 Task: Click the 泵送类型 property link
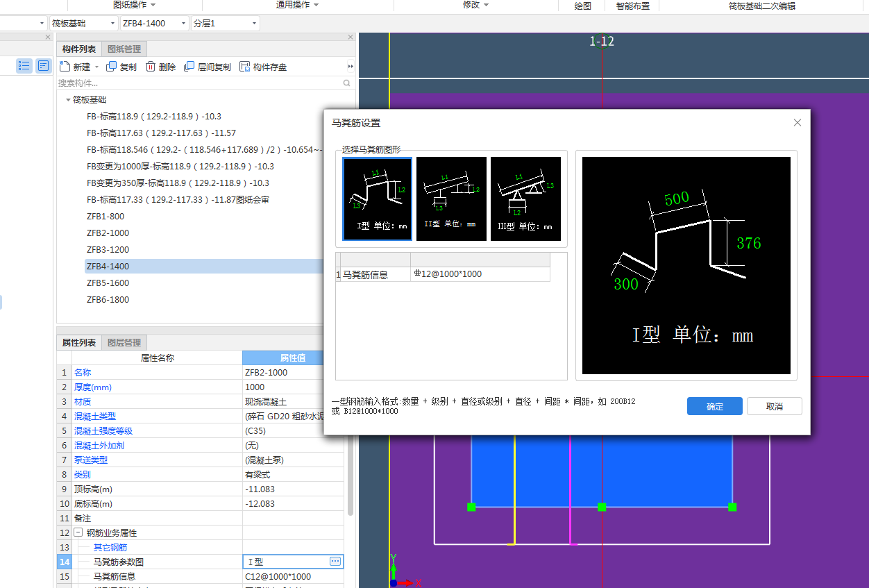91,460
